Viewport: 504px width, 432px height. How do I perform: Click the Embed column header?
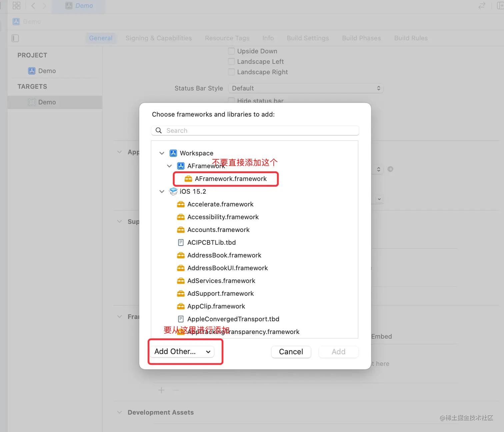[381, 337]
